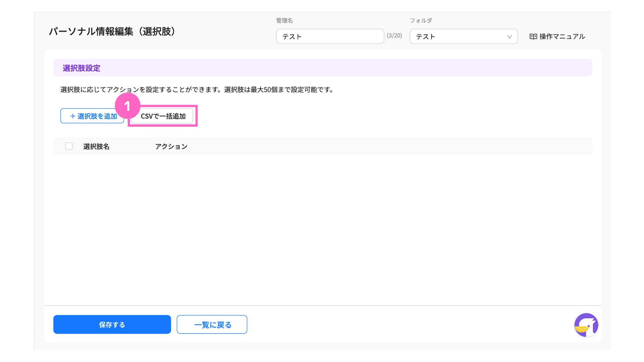
Task: Click the パーソナル情報編集 page title
Action: coord(112,32)
